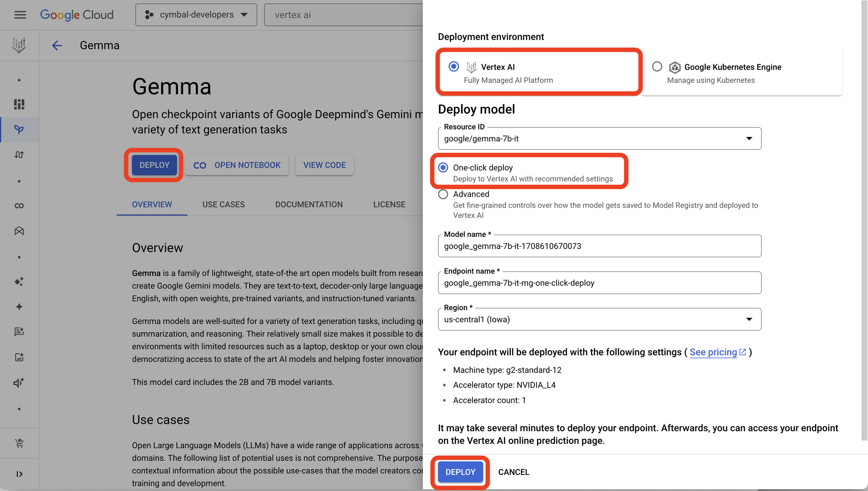This screenshot has height=491, width=868.
Task: Expand the collapsed sidebar with arrow icon
Action: (x=19, y=474)
